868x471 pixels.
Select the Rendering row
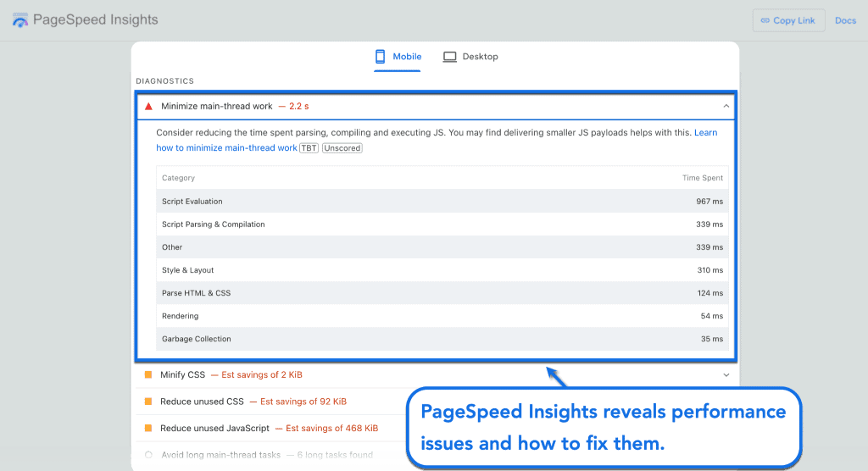pyautogui.click(x=442, y=316)
